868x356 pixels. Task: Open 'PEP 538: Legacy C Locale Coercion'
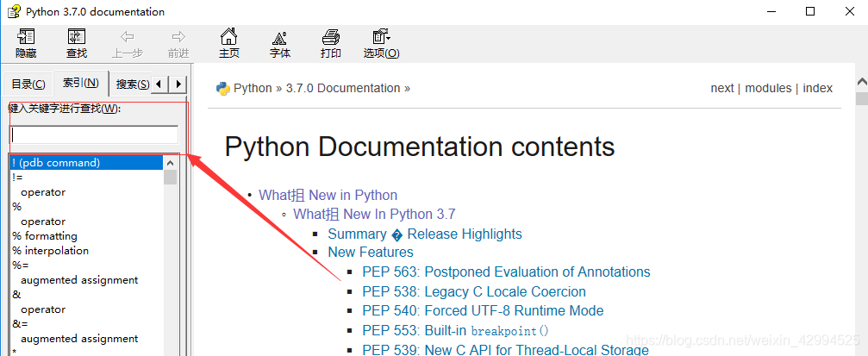pyautogui.click(x=474, y=291)
